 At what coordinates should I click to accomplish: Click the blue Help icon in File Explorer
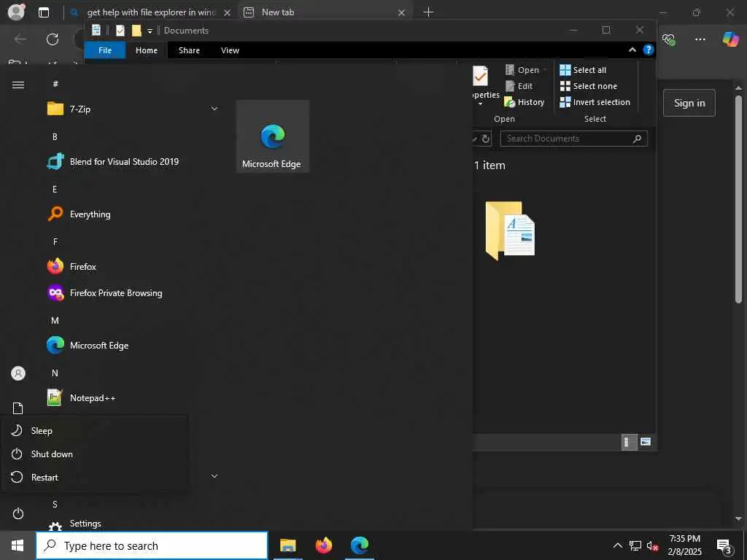pyautogui.click(x=649, y=50)
